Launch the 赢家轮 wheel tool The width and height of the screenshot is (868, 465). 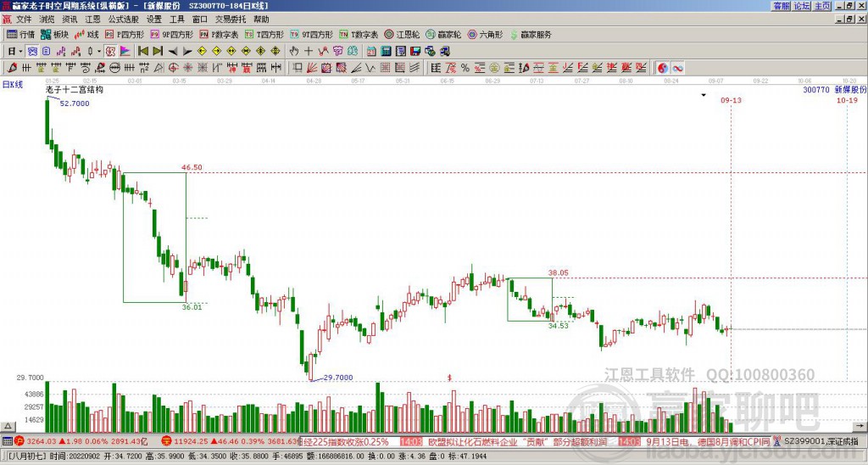pos(444,34)
